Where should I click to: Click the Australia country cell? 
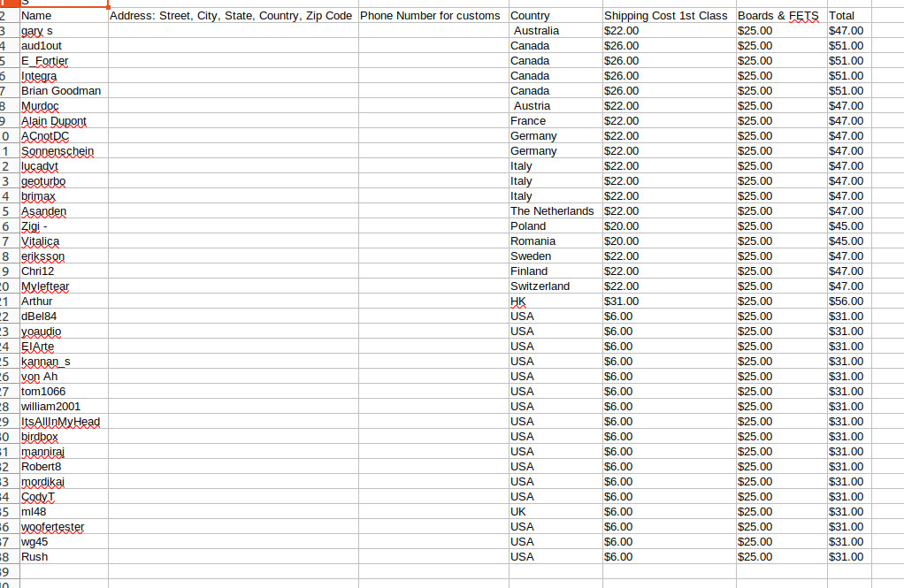[555, 31]
